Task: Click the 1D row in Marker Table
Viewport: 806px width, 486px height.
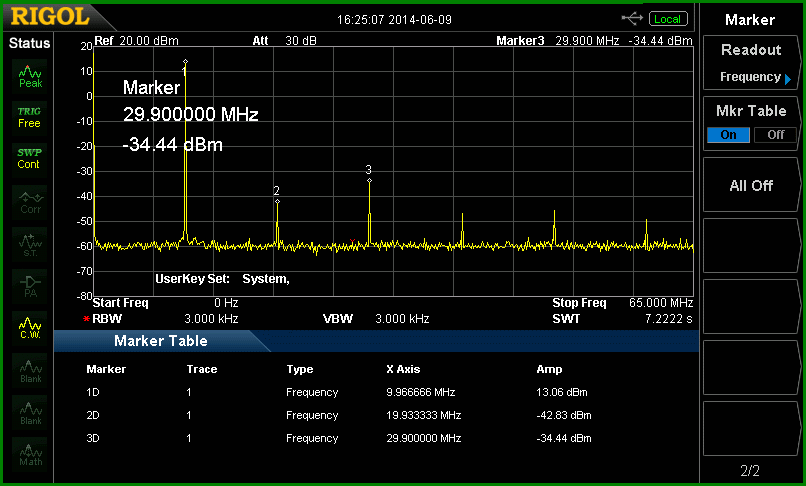Action: pyautogui.click(x=339, y=392)
